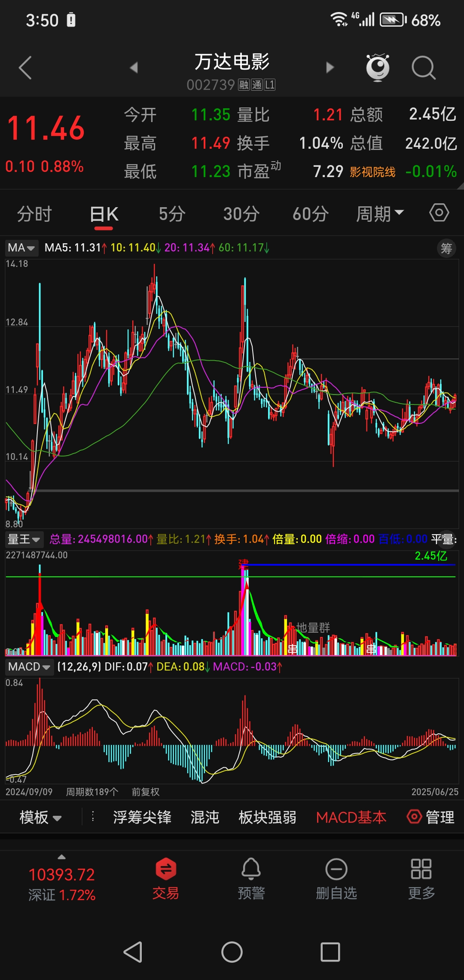Open the 更多 more grid icon
464x980 pixels.
(x=421, y=879)
